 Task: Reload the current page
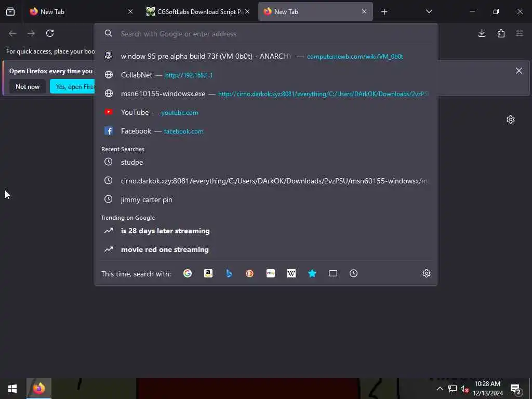tap(50, 33)
